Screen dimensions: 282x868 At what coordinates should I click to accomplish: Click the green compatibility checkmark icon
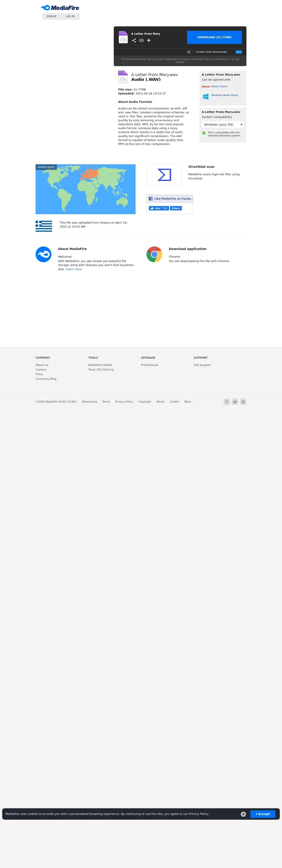(204, 133)
